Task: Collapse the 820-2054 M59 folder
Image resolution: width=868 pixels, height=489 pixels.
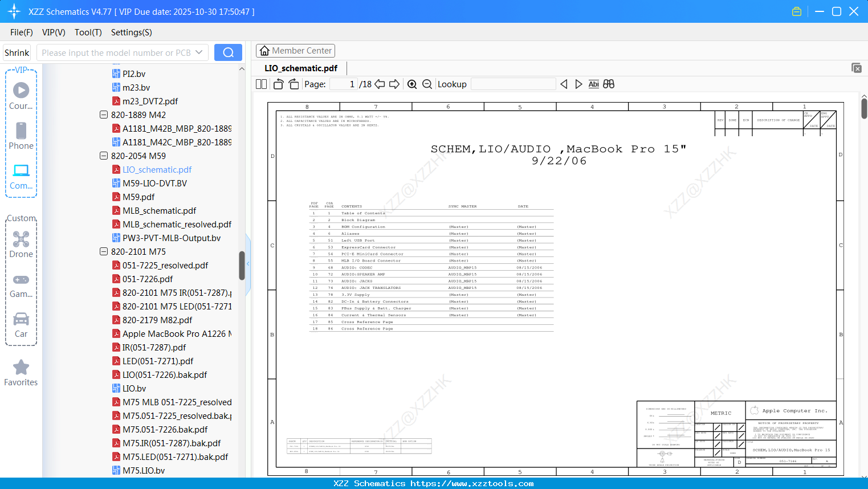Action: point(104,156)
